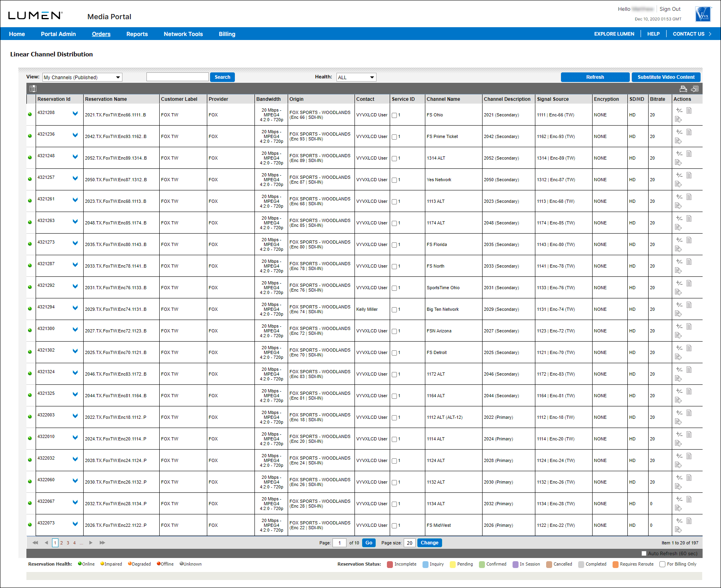This screenshot has height=588, width=721.
Task: Tick the Service ID checkbox for FS MidWest
Action: click(x=394, y=526)
